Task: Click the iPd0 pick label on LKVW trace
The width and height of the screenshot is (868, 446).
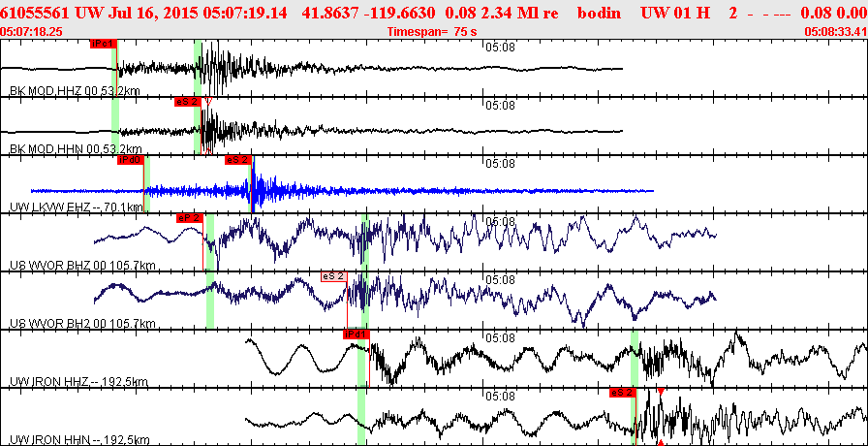Action: click(x=131, y=161)
